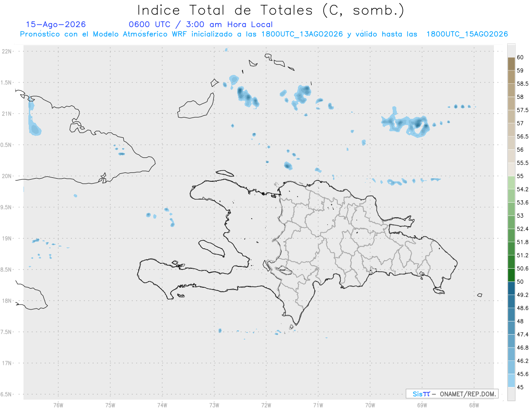Click the colorbar value label 60
Viewport: 532px width, 411px height.
(x=520, y=57)
